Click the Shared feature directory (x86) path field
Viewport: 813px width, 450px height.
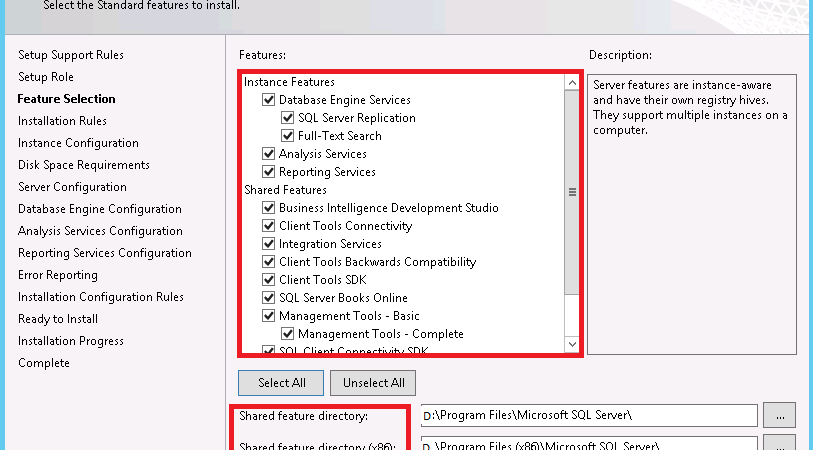pyautogui.click(x=589, y=444)
